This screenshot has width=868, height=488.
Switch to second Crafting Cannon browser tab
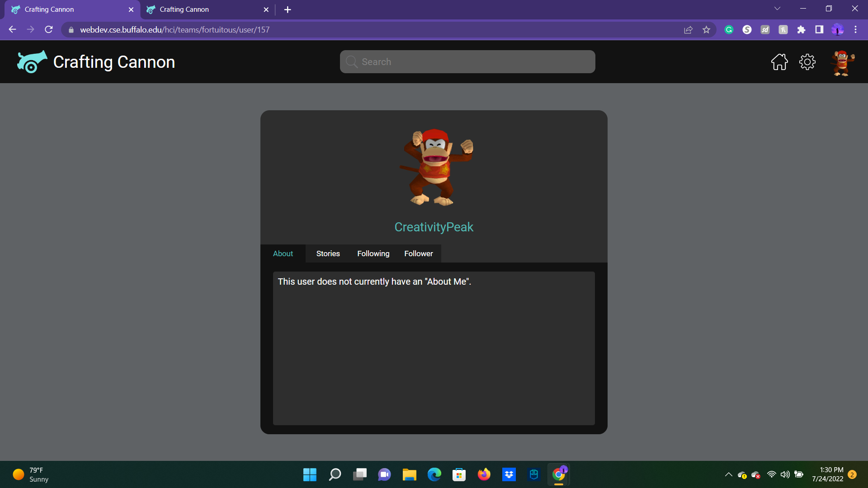tap(208, 9)
